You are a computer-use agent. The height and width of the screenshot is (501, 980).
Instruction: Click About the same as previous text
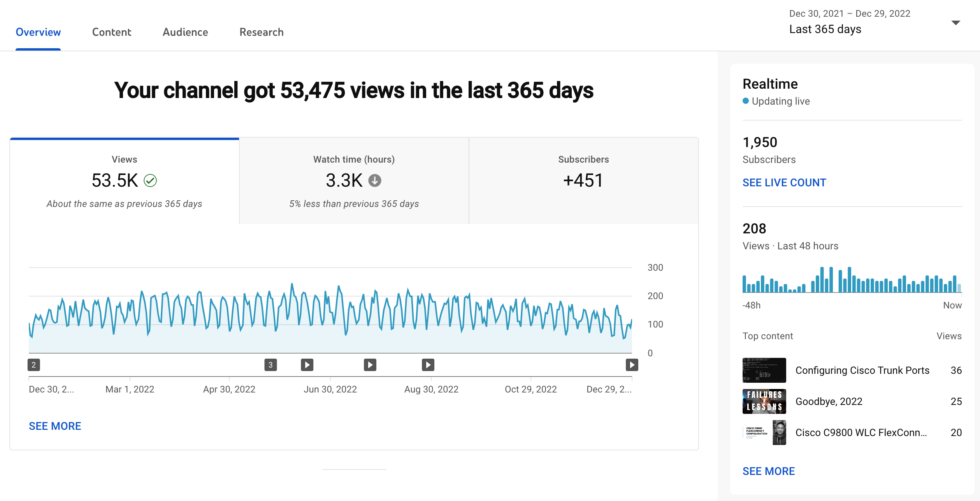tap(125, 204)
